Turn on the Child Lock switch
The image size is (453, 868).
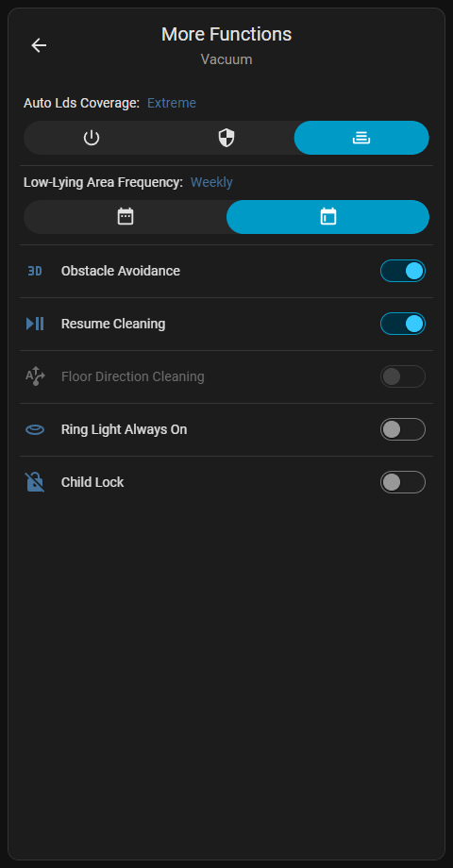[x=403, y=482]
